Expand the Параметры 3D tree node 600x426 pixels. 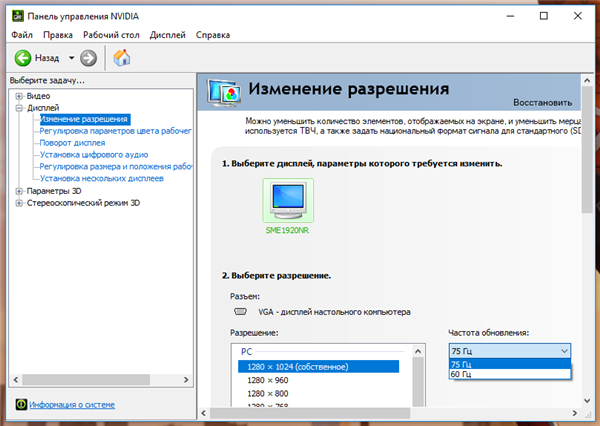click(19, 191)
